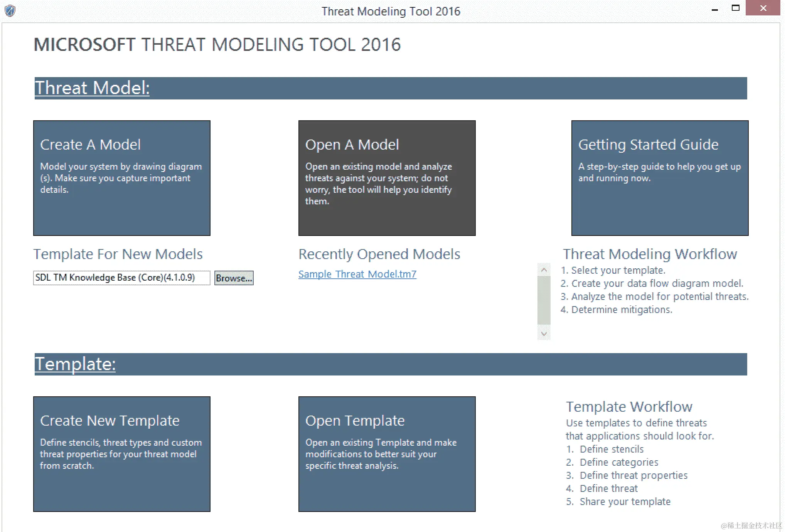Click the Open A Model tile
The height and width of the screenshot is (532, 785).
click(x=387, y=178)
